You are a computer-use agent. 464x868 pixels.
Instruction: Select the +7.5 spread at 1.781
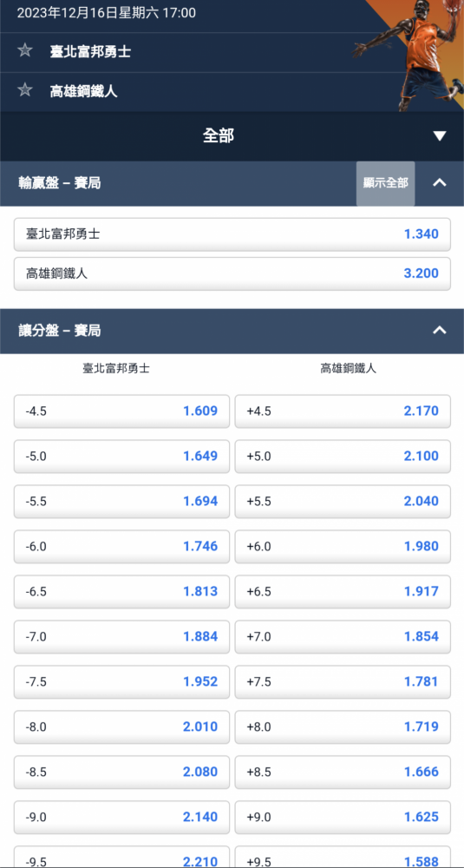pos(343,681)
